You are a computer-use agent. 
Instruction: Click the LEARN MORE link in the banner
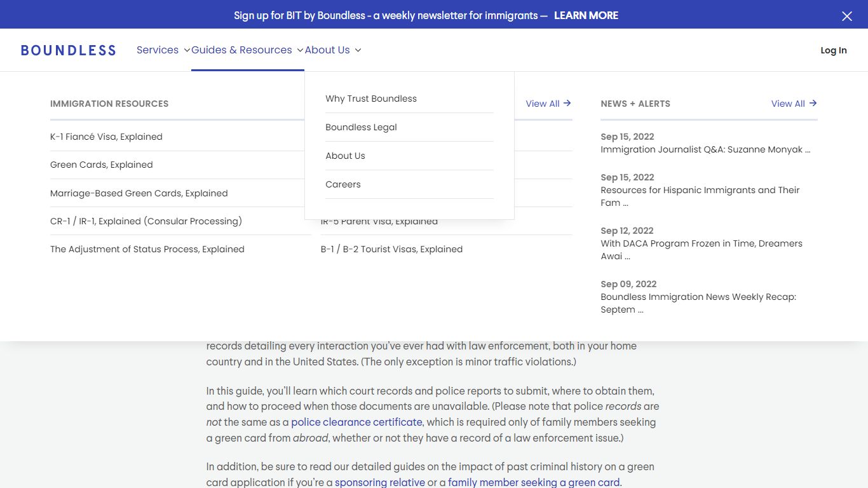[x=586, y=15]
